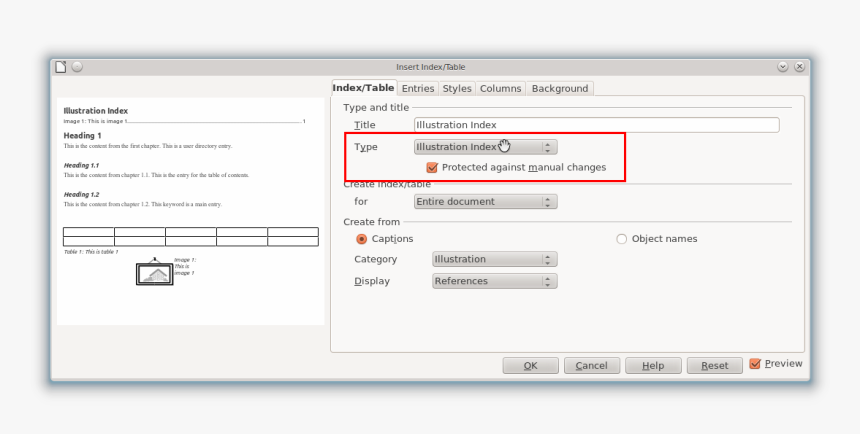Open the Styles tab
860x434 pixels.
(x=457, y=88)
